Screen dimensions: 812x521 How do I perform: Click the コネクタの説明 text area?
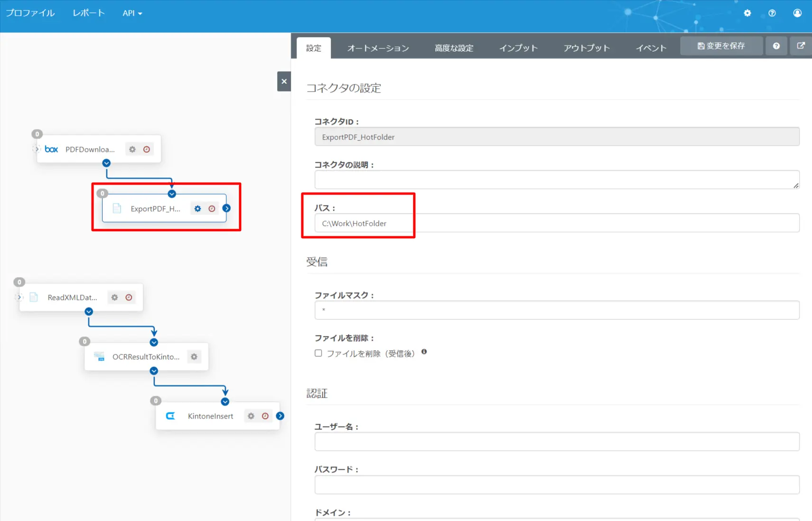557,180
